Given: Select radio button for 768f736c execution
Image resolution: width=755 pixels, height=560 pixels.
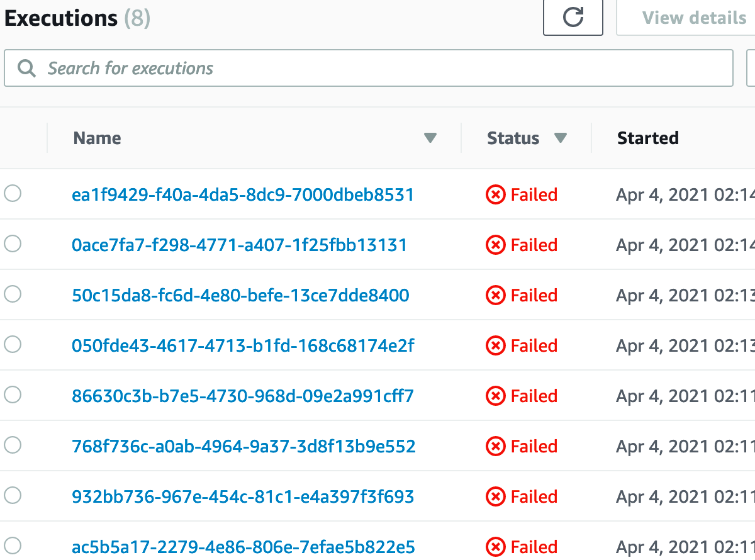Looking at the screenshot, I should [13, 445].
